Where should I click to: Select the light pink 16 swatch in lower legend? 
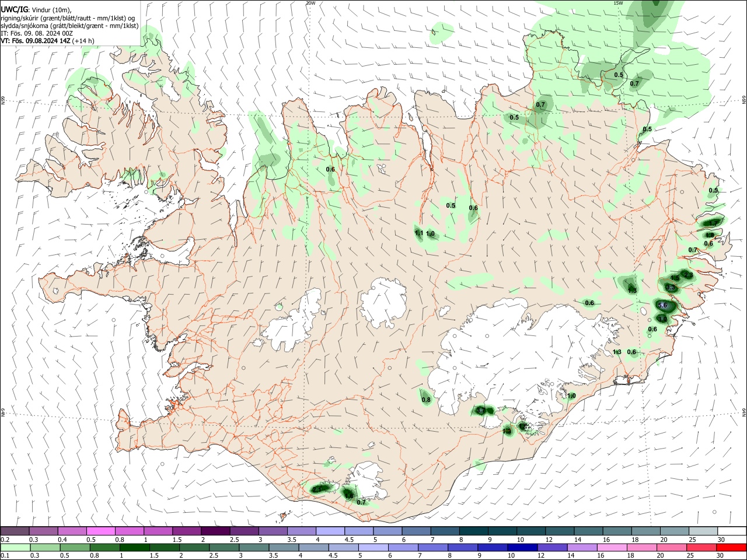pyautogui.click(x=612, y=547)
